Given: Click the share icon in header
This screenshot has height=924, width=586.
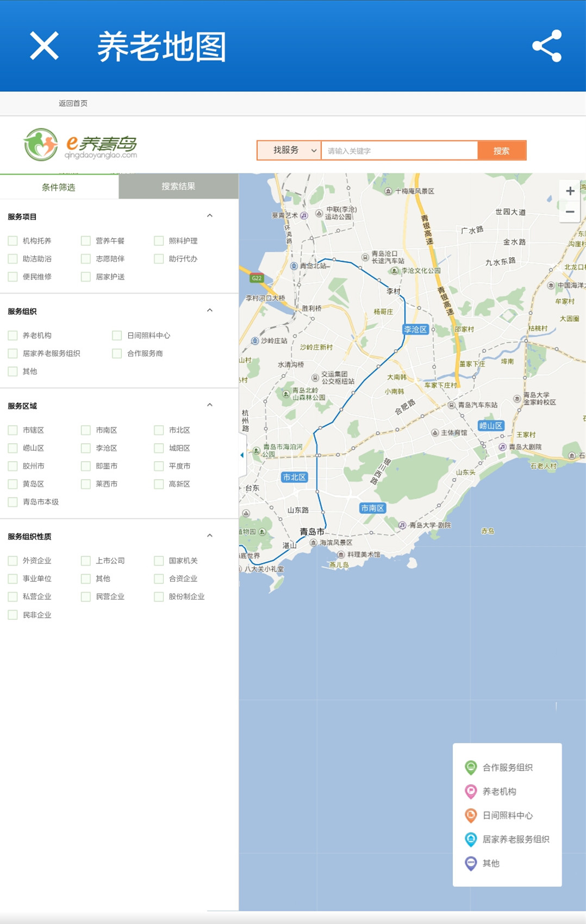Looking at the screenshot, I should pos(546,46).
